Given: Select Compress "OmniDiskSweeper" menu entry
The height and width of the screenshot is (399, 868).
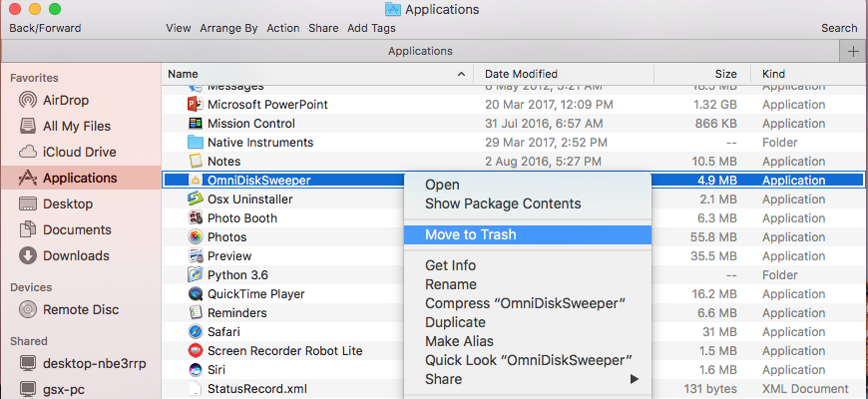Looking at the screenshot, I should pyautogui.click(x=525, y=303).
